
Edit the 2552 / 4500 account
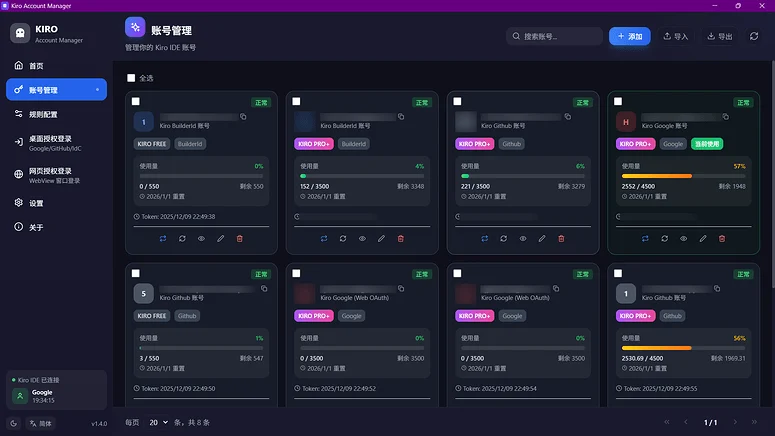click(703, 239)
